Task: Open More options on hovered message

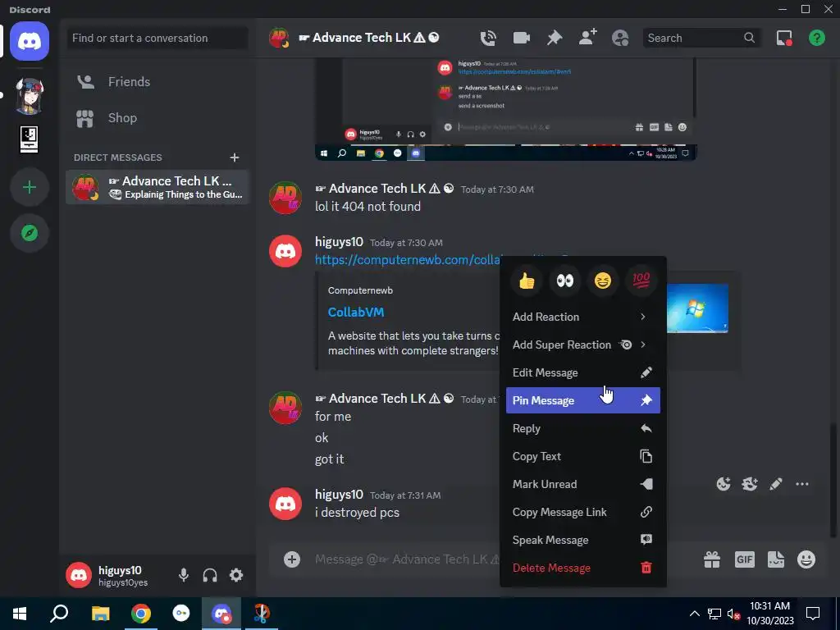Action: tap(802, 484)
